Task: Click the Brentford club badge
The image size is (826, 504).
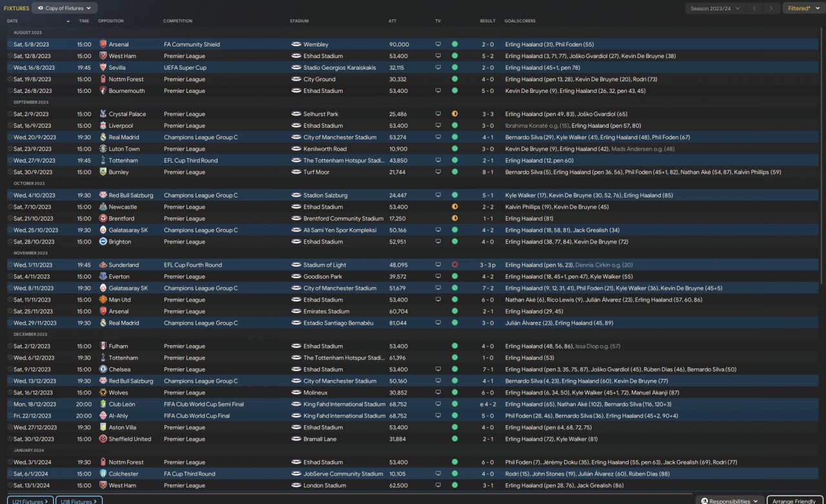Action: pyautogui.click(x=103, y=219)
